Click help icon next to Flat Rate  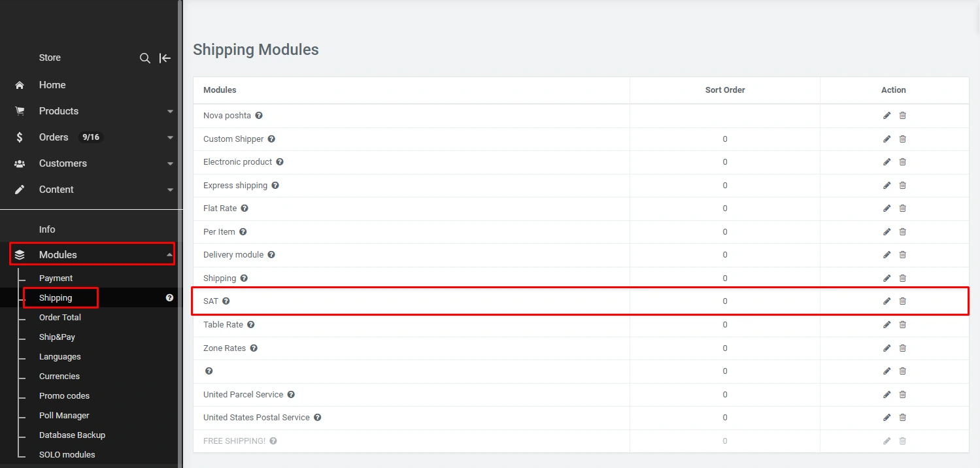[x=245, y=209]
